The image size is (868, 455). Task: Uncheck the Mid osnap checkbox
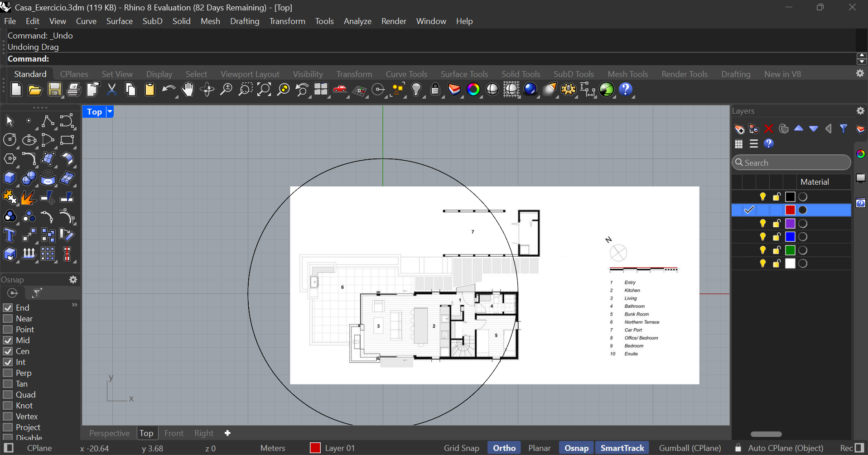point(8,340)
